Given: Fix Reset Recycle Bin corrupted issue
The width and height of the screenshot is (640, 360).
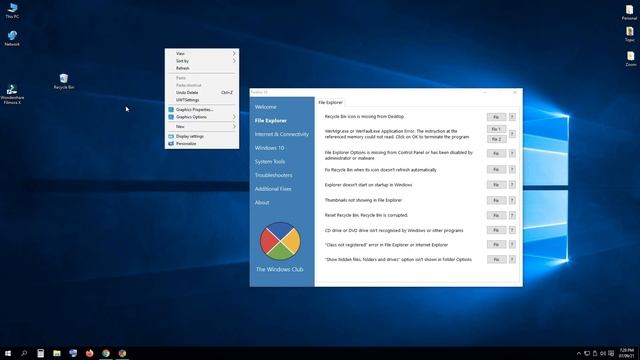Looking at the screenshot, I should [x=496, y=216].
